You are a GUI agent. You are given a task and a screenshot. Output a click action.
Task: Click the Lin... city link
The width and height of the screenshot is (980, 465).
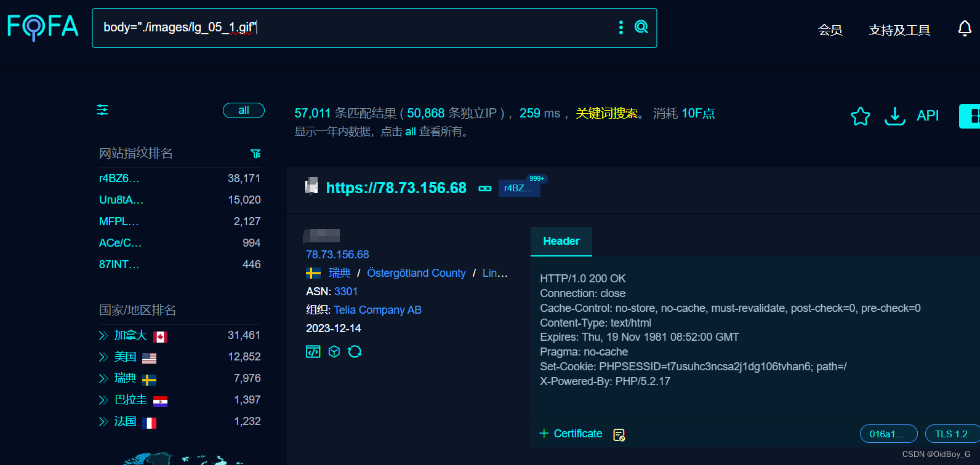coord(495,273)
